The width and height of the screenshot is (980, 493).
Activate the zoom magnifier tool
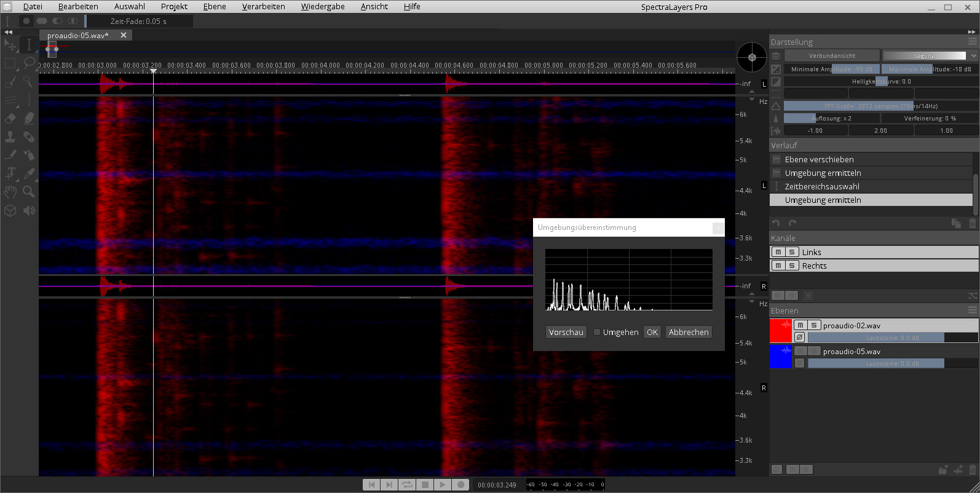(x=29, y=192)
